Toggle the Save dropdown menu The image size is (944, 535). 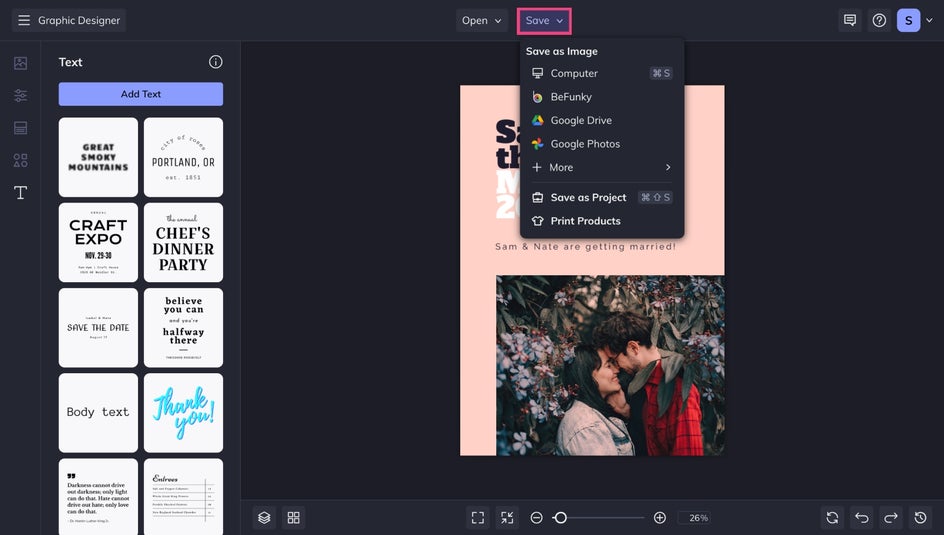(544, 20)
